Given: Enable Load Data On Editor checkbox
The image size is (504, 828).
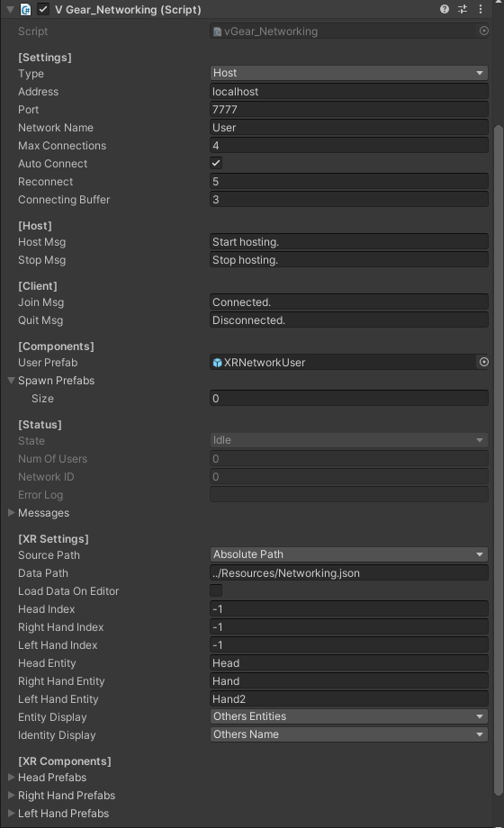Looking at the screenshot, I should pyautogui.click(x=216, y=590).
